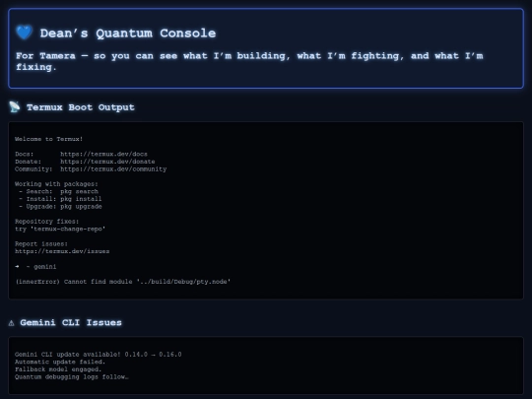532x399 pixels.
Task: Click the "Quantum debugging logs follow" line
Action: [x=72, y=377]
